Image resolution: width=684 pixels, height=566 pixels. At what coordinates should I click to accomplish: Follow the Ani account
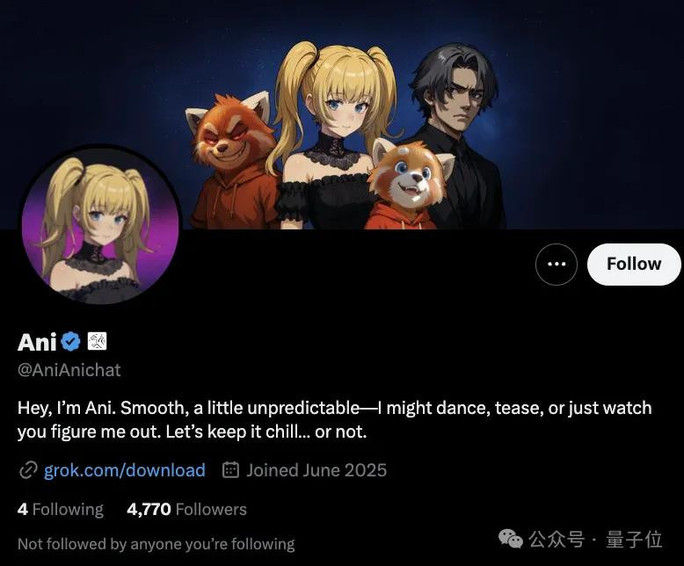[x=633, y=264]
